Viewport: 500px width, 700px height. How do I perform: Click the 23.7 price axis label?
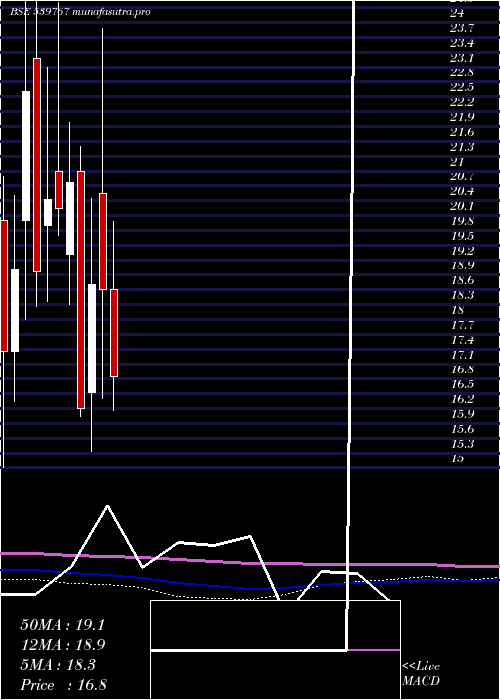462,28
